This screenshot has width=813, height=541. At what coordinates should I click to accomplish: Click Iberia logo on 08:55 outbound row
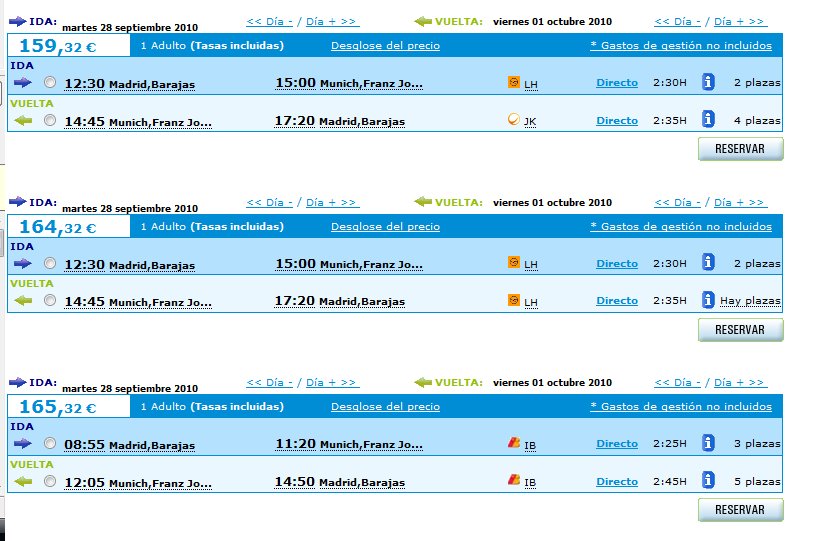[x=513, y=442]
